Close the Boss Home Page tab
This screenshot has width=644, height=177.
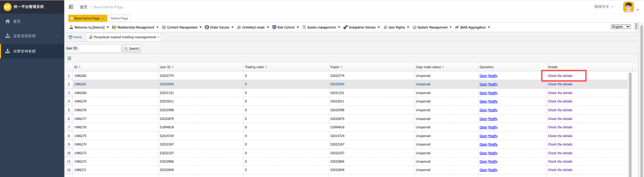point(103,19)
